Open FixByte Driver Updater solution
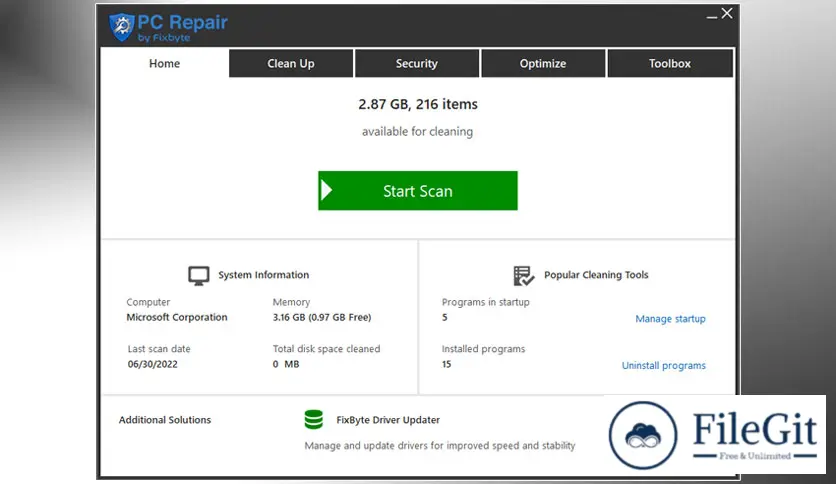The height and width of the screenshot is (484, 836). click(x=388, y=420)
